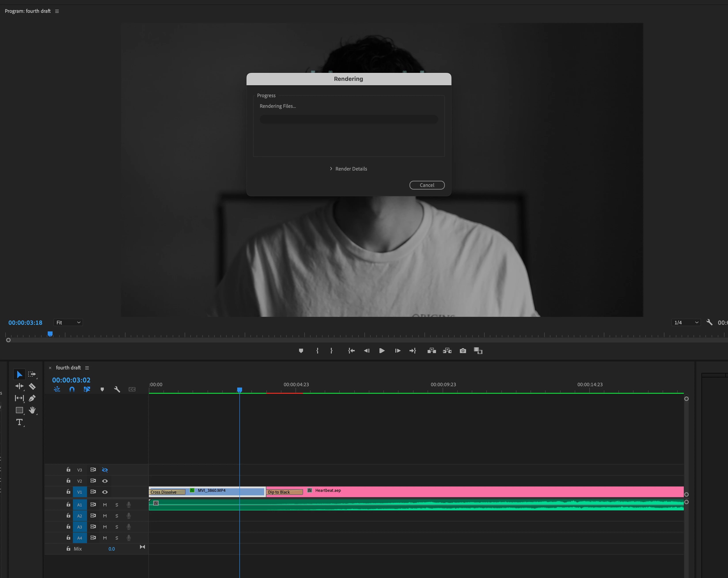Toggle timeline Snap magnet icon
This screenshot has height=578, width=728.
[x=72, y=389]
